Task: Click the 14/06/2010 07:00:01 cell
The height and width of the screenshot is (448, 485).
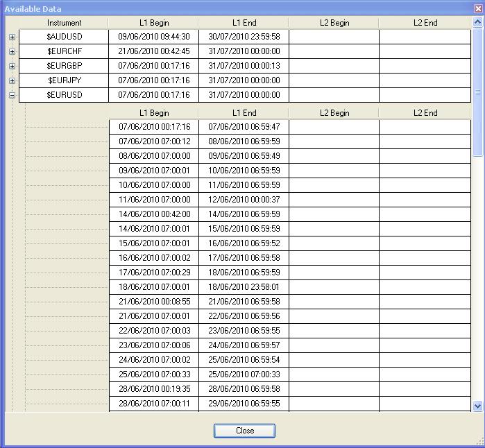Action: point(154,228)
